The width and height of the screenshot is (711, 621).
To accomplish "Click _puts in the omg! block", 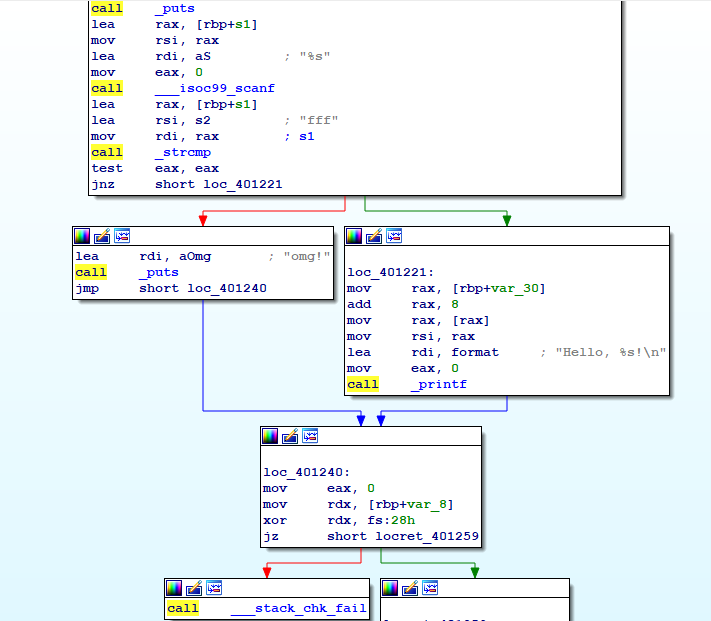I will 159,272.
